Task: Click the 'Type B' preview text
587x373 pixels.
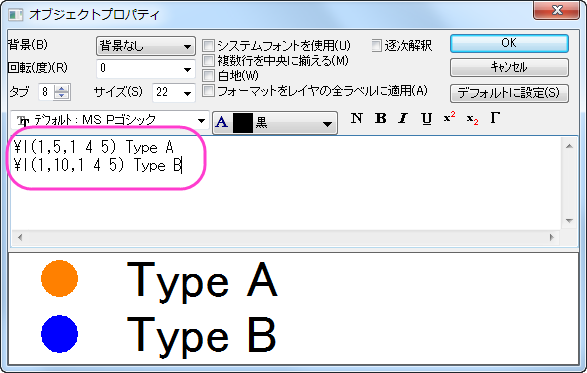Action: click(201, 337)
